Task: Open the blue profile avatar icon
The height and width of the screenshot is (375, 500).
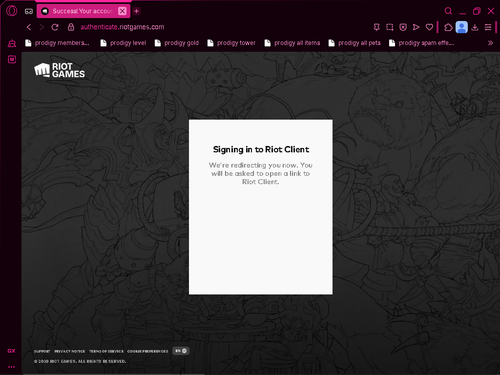Action: pyautogui.click(x=462, y=27)
